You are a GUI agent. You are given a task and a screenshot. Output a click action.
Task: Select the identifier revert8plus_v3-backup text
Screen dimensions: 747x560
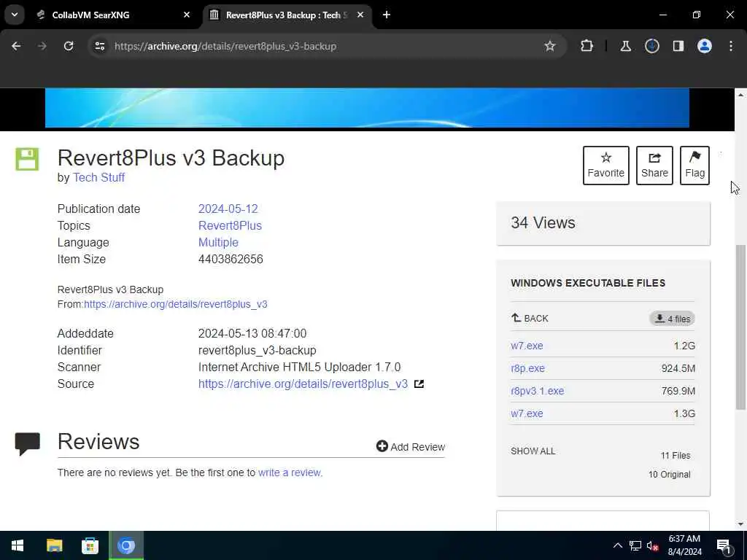(x=258, y=351)
